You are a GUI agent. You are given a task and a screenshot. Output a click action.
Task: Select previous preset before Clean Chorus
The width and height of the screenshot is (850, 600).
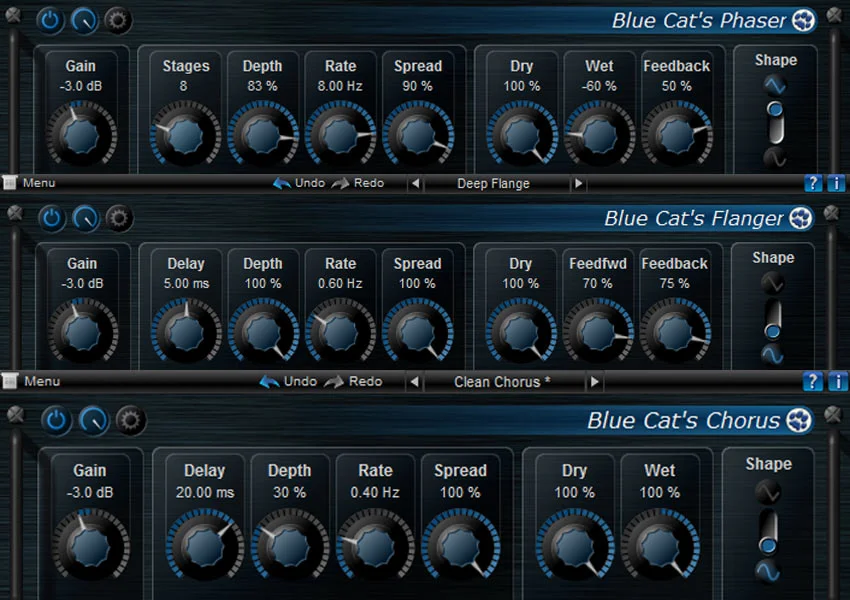[415, 382]
